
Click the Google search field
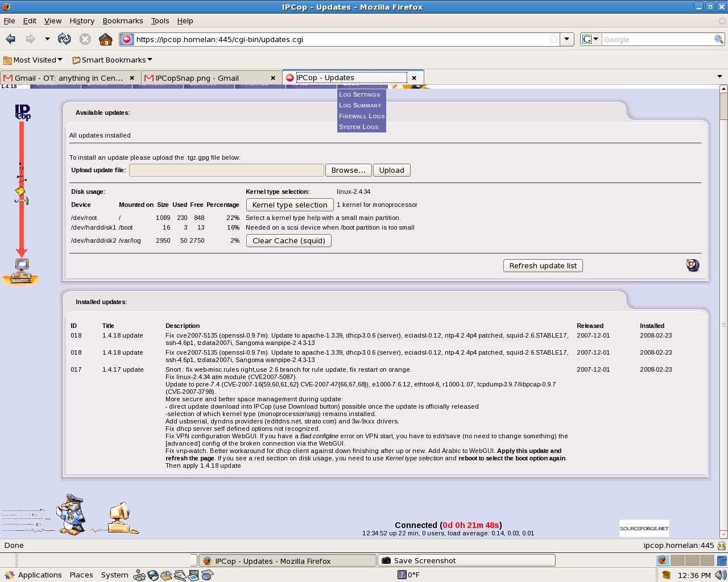tap(657, 39)
